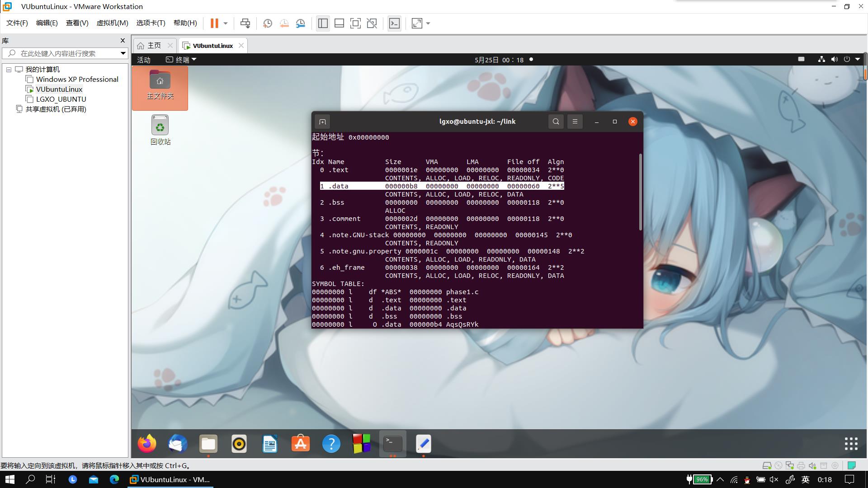The image size is (868, 488).
Task: Open the 选项卡(T) menu
Action: (151, 23)
